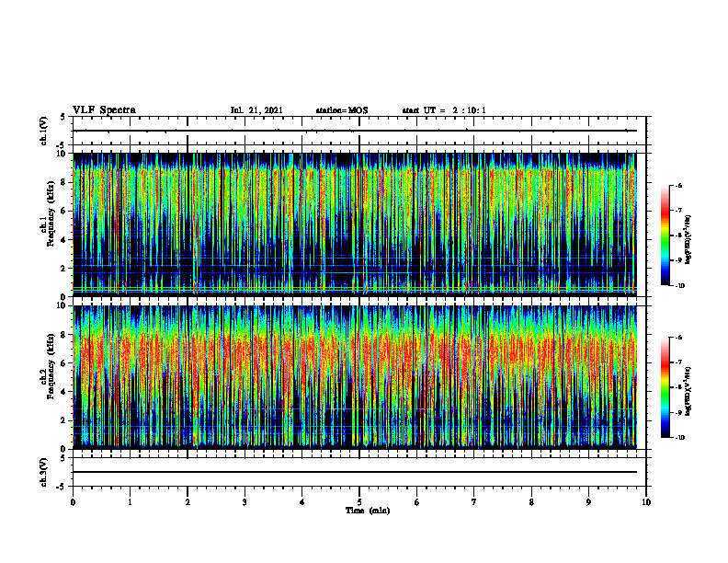Click the ch.2 spectrogram color scale bar
This screenshot has width=728, height=563.
pyautogui.click(x=665, y=387)
